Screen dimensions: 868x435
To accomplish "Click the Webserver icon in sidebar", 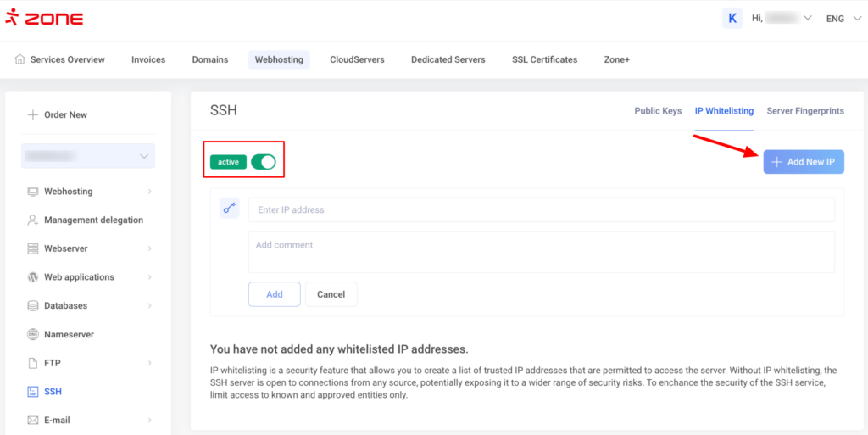I will [33, 248].
